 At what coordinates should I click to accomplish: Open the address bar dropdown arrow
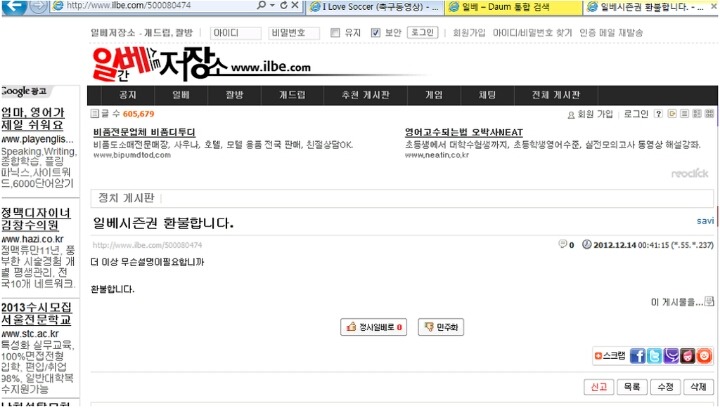[x=272, y=6]
